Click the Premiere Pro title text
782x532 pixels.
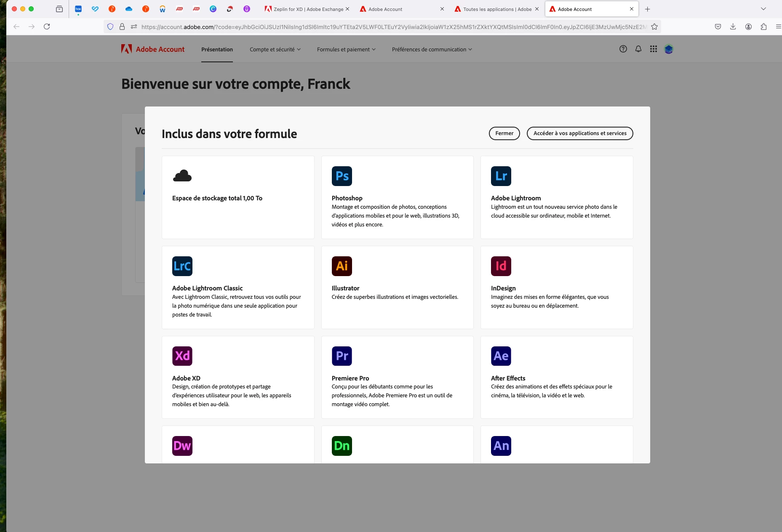coord(350,378)
